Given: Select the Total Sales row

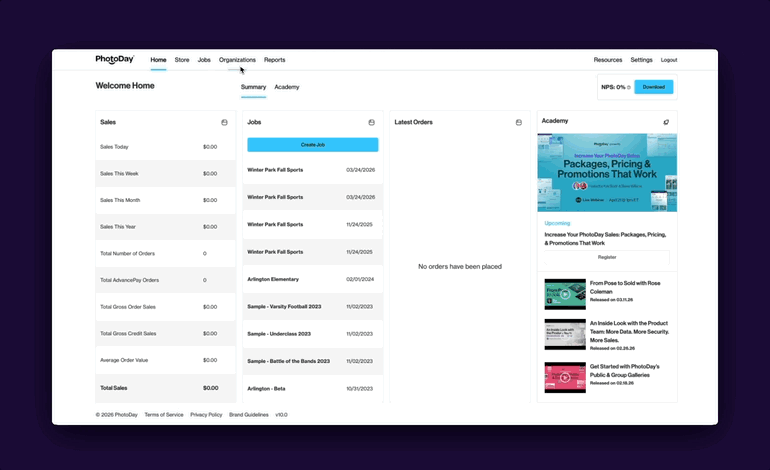Looking at the screenshot, I should click(165, 388).
